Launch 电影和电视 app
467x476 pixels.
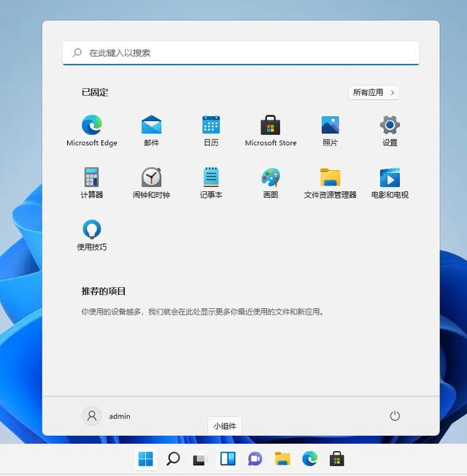point(390,183)
